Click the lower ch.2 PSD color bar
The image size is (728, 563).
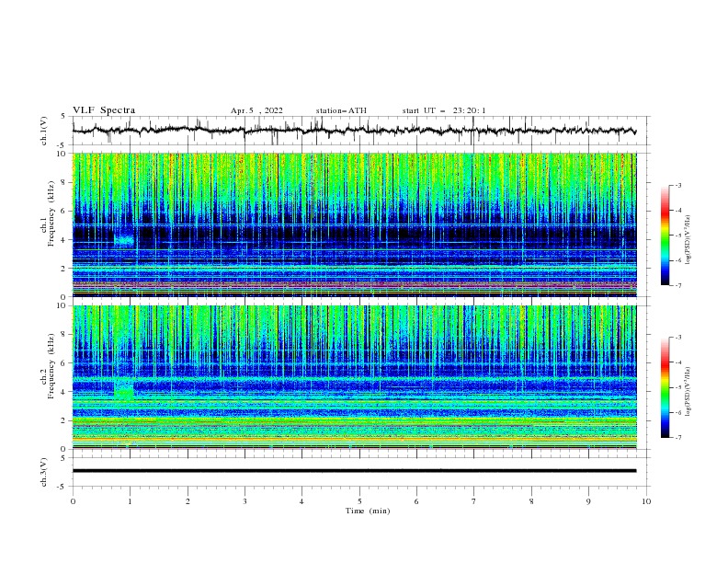tap(665, 387)
